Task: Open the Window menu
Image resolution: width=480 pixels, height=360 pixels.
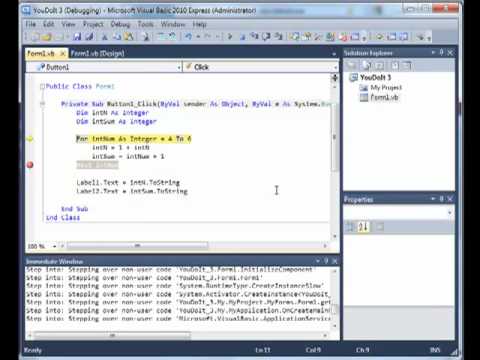Action: click(x=173, y=24)
